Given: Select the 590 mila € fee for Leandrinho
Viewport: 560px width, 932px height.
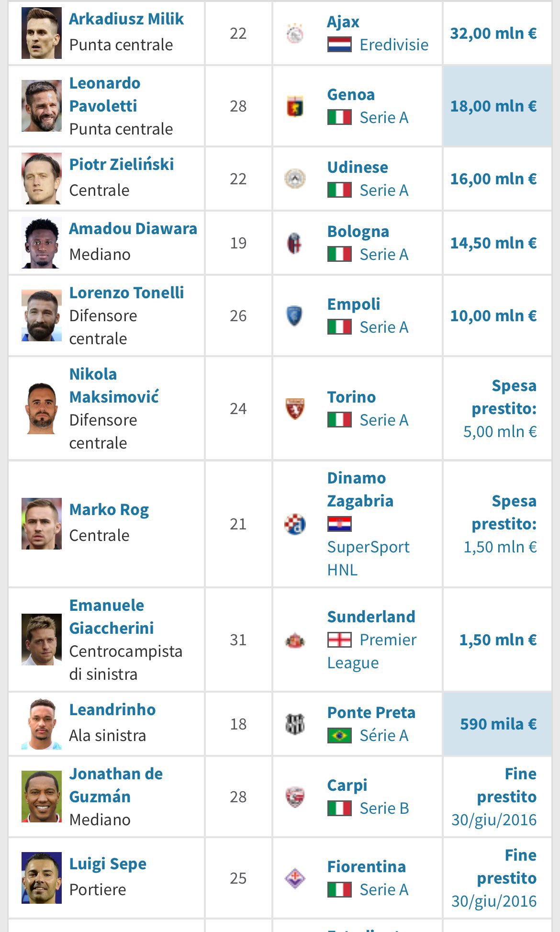Looking at the screenshot, I should click(x=498, y=724).
